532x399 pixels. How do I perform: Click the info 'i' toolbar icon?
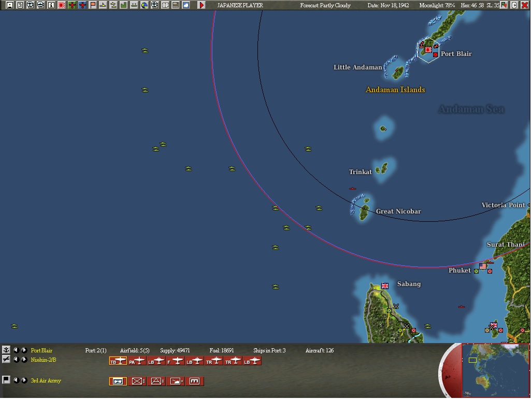[x=51, y=5]
